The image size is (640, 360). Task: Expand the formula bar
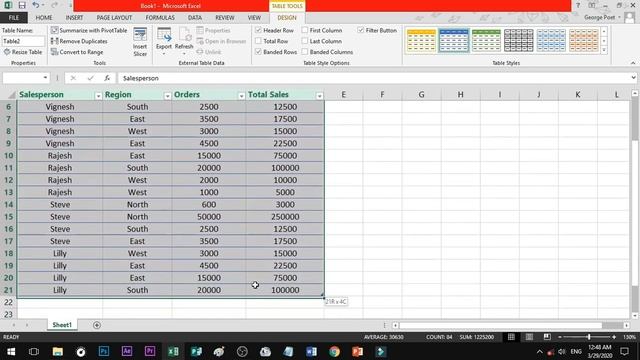tap(633, 78)
